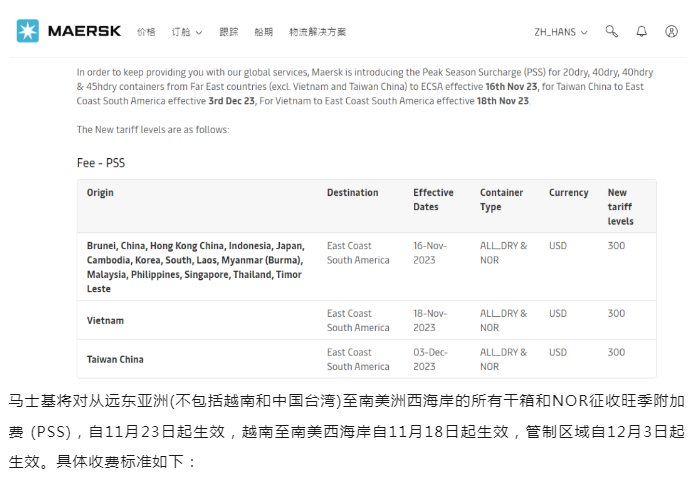Open the 船期 schedules menu item
This screenshot has width=693, height=479.
(264, 32)
